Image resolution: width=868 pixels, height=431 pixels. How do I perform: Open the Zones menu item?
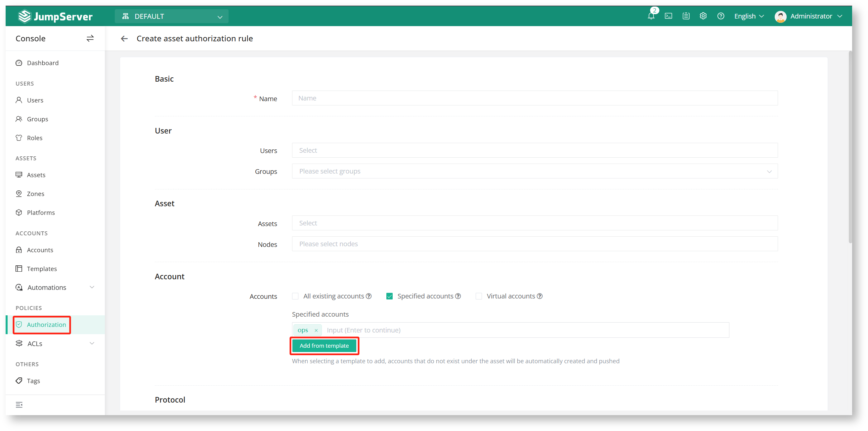tap(55, 194)
